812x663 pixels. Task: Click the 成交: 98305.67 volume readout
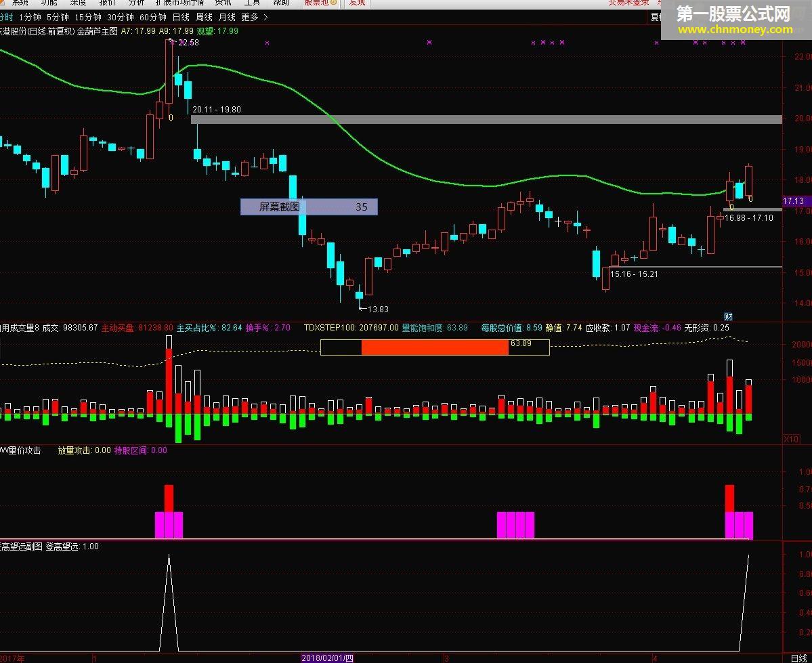[x=70, y=328]
